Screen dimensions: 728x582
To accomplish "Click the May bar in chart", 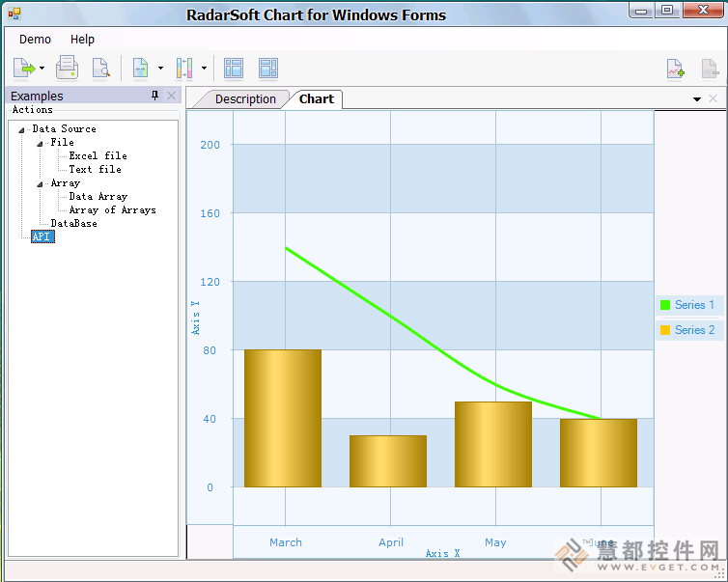I will (x=493, y=444).
